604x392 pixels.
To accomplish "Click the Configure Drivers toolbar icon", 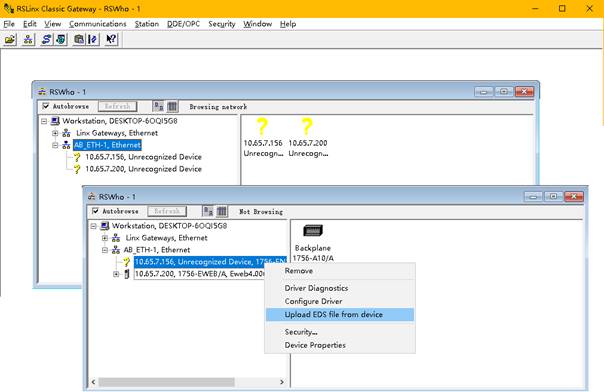I will coord(46,39).
